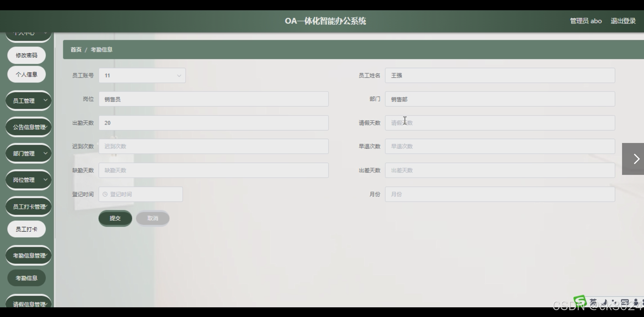The height and width of the screenshot is (317, 644).
Task: Open 个人信息 sidebar item
Action: click(x=26, y=74)
